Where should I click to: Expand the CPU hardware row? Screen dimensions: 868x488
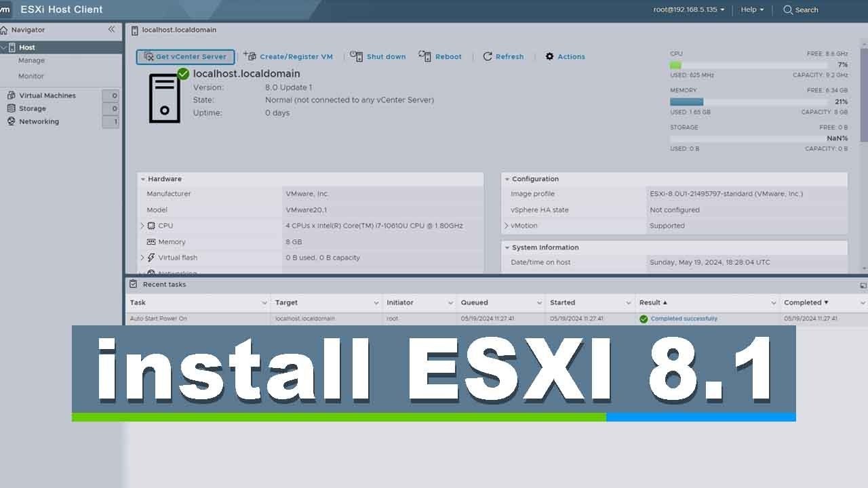point(142,226)
